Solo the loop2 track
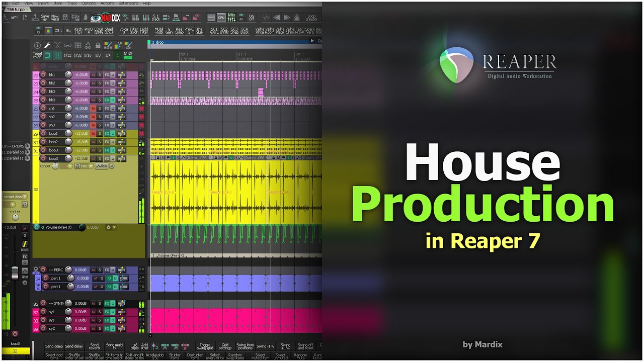 click(100, 142)
